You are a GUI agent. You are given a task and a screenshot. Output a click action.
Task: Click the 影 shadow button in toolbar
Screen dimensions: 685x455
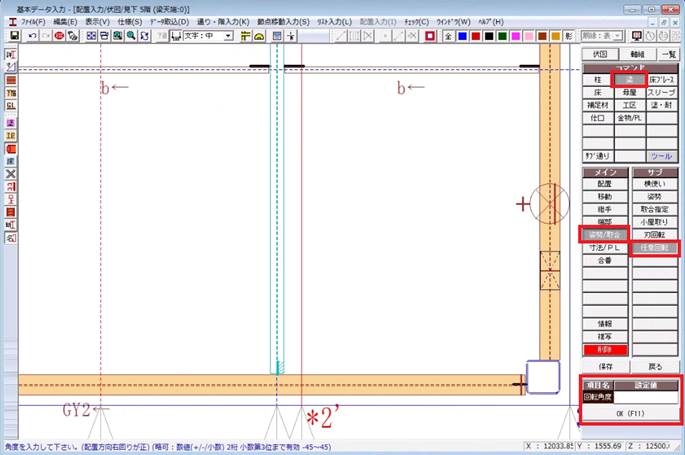[x=568, y=36]
